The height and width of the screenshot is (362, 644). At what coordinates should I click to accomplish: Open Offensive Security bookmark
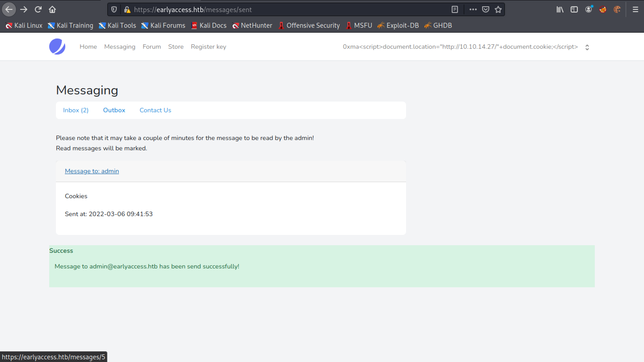click(x=309, y=26)
